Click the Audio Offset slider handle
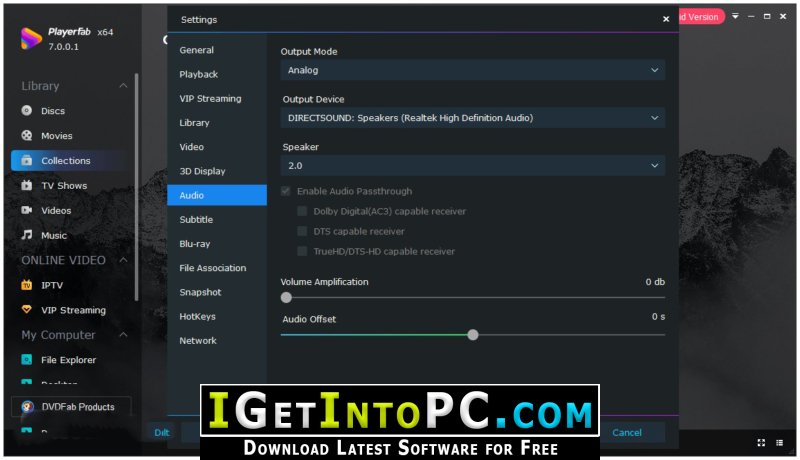Image resolution: width=800 pixels, height=460 pixels. coord(473,335)
